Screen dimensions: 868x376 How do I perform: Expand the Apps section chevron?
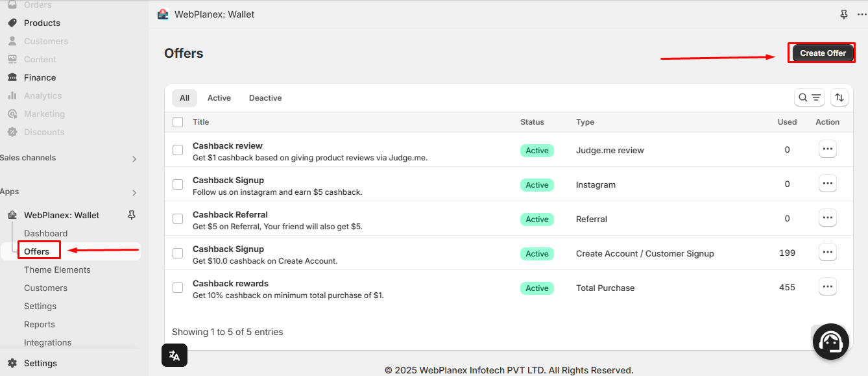(x=134, y=192)
